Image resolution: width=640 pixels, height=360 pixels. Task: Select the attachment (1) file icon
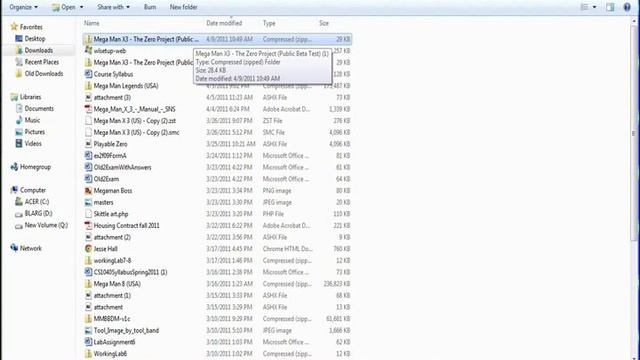[88, 295]
